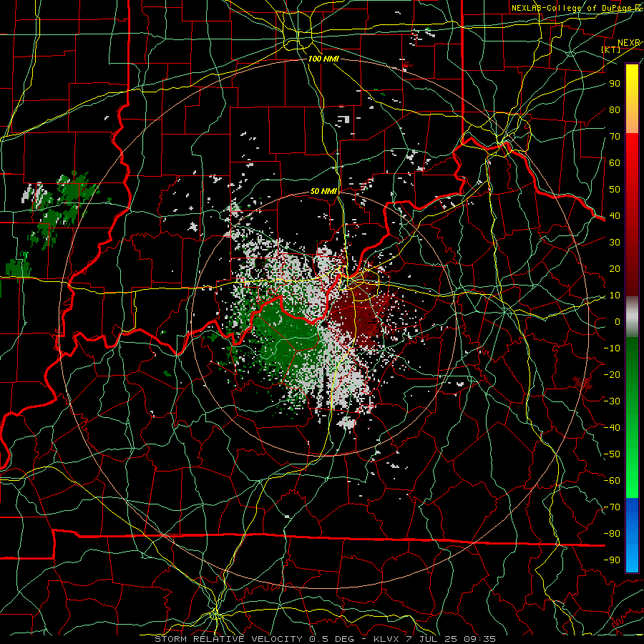This screenshot has height=644, width=644.
Task: Click the positive 50 value on the velocity scale
Action: click(x=615, y=190)
